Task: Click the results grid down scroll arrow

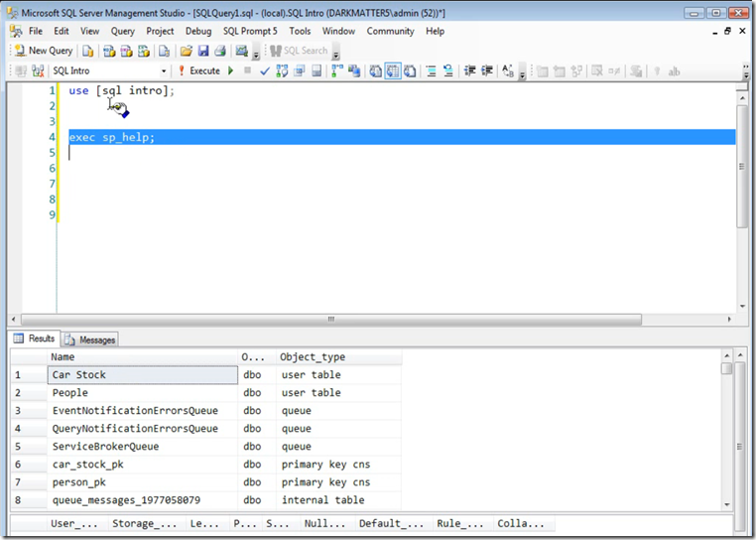Action: pyautogui.click(x=726, y=505)
